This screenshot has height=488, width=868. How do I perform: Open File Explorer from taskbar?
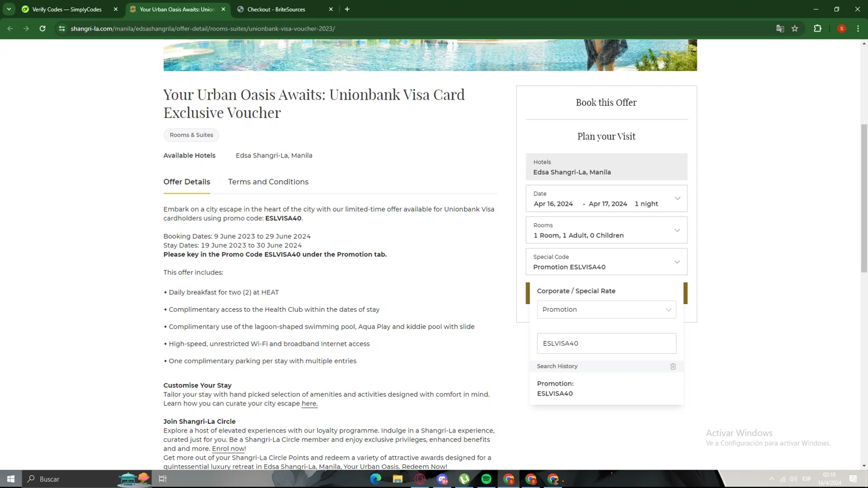point(398,479)
